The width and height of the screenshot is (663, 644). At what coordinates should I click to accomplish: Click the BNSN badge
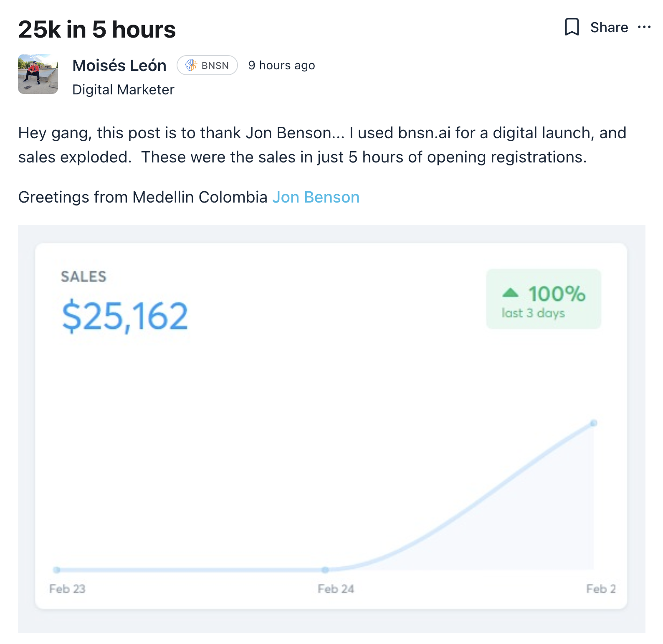point(207,65)
